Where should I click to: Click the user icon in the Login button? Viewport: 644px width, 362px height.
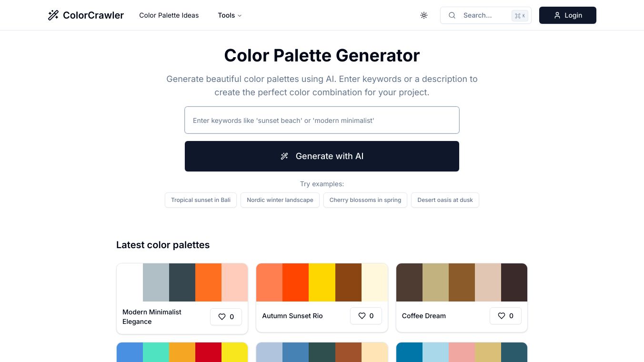tap(557, 15)
